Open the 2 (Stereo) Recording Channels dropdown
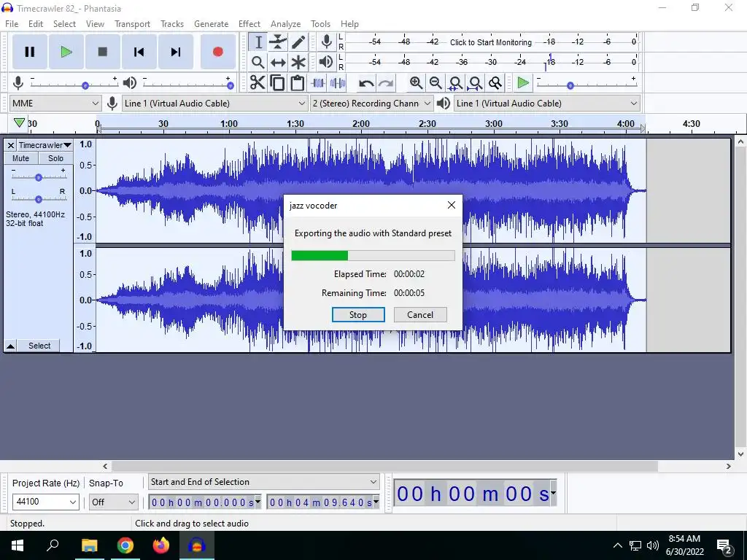The height and width of the screenshot is (560, 747). 371,104
